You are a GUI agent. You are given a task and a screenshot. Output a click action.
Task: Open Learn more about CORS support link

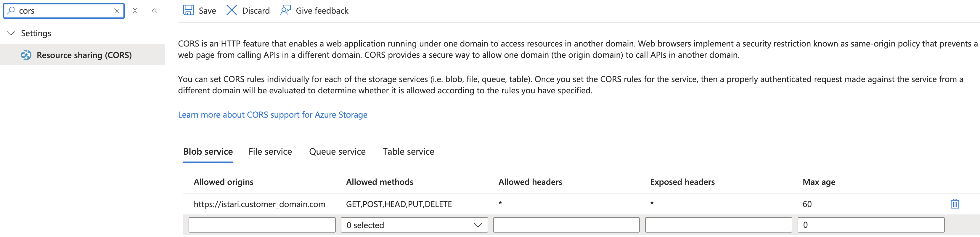[x=272, y=115]
